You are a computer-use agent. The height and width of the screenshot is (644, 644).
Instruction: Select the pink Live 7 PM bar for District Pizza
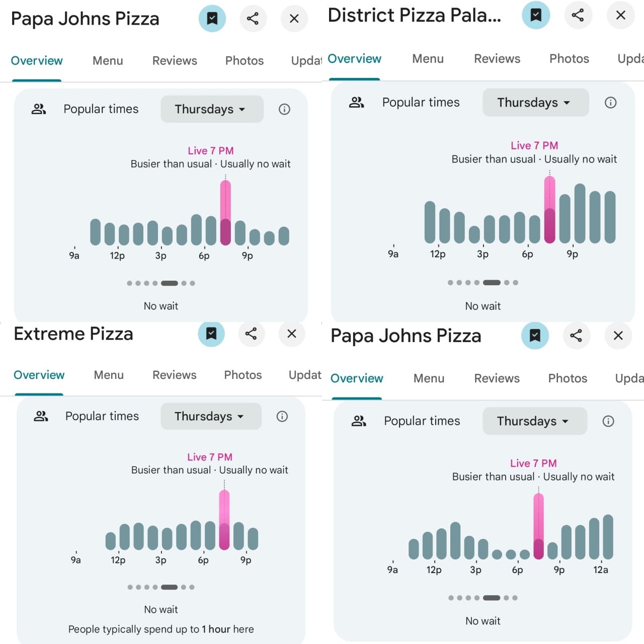click(x=550, y=210)
